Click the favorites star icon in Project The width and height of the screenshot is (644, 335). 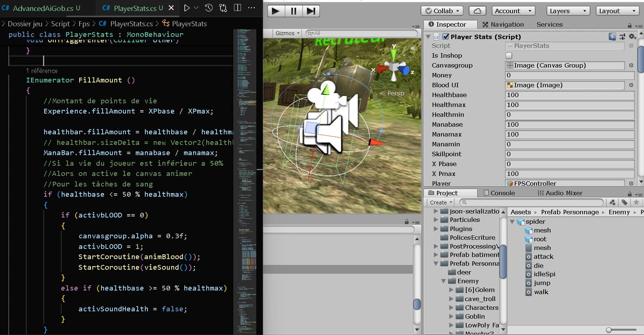point(636,202)
